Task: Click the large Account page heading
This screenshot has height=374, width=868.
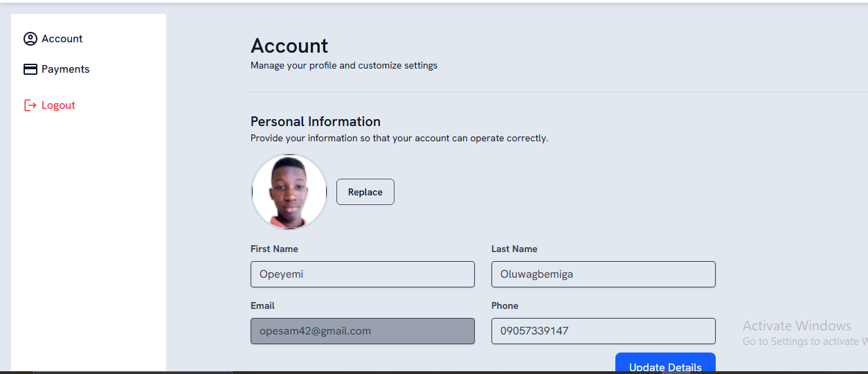Action: 289,46
